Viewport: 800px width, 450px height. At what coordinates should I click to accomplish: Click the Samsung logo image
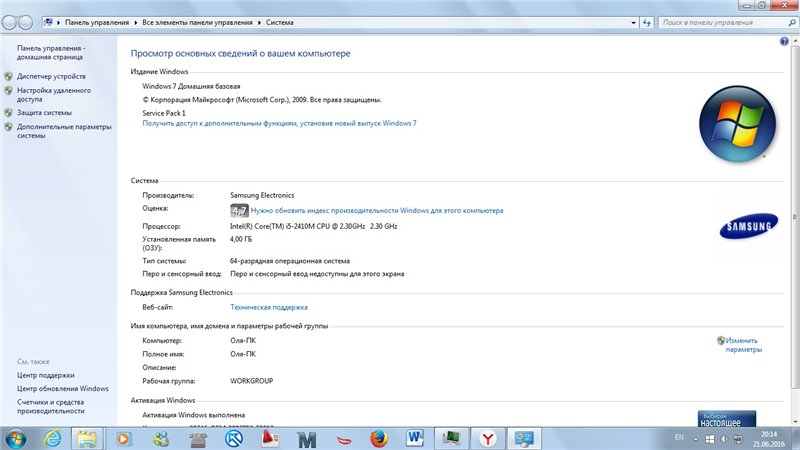(x=748, y=226)
